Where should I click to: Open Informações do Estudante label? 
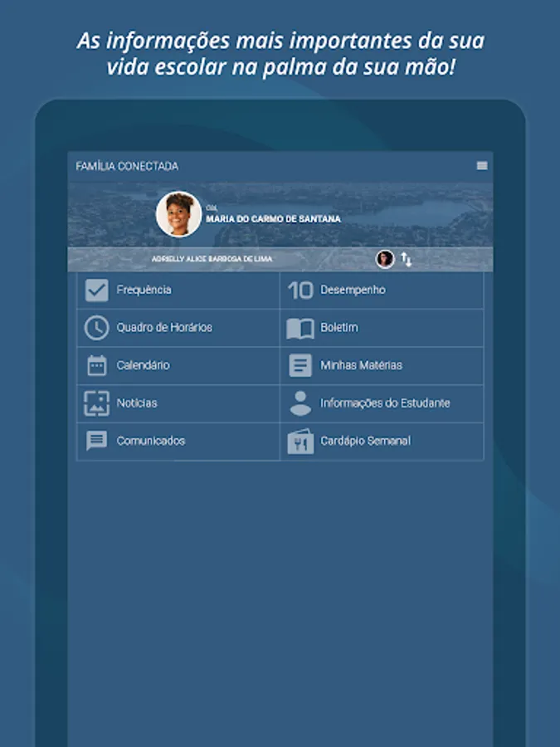coord(385,403)
